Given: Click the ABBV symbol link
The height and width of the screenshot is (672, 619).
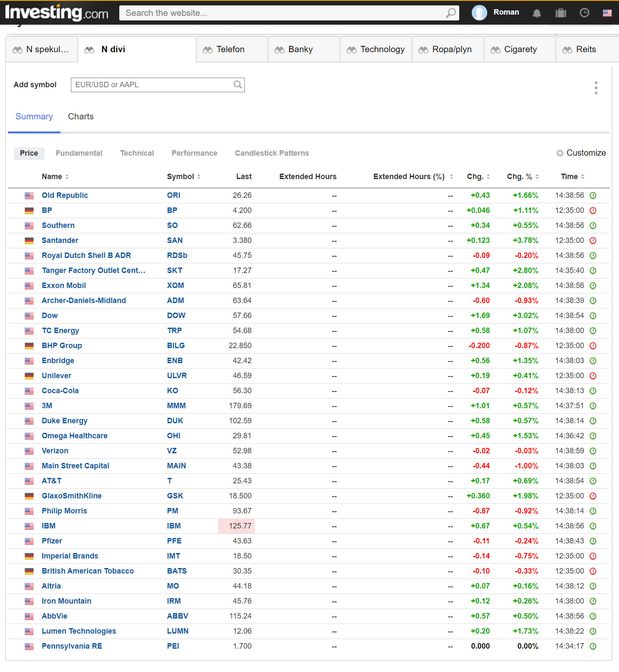Looking at the screenshot, I should (x=177, y=616).
